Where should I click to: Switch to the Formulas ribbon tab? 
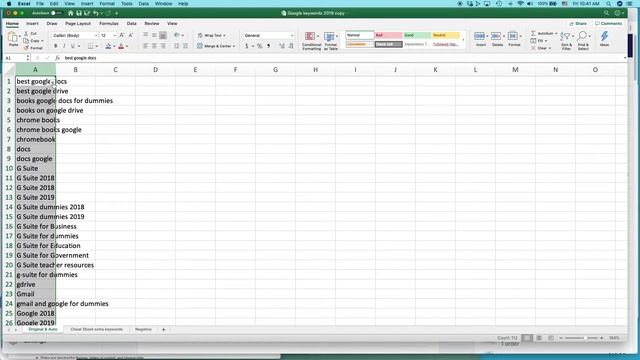pyautogui.click(x=109, y=24)
